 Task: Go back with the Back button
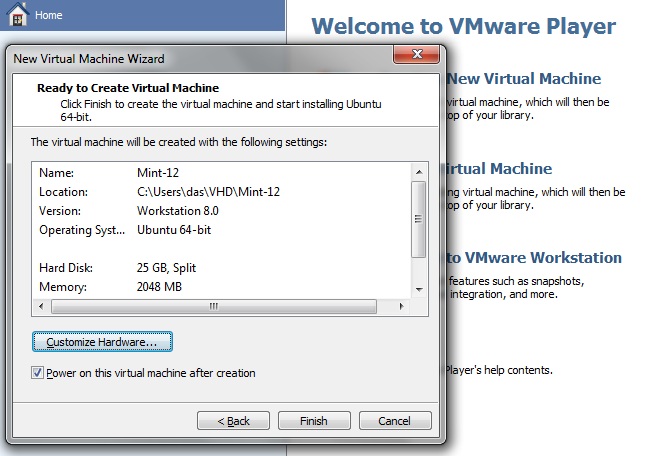point(233,421)
